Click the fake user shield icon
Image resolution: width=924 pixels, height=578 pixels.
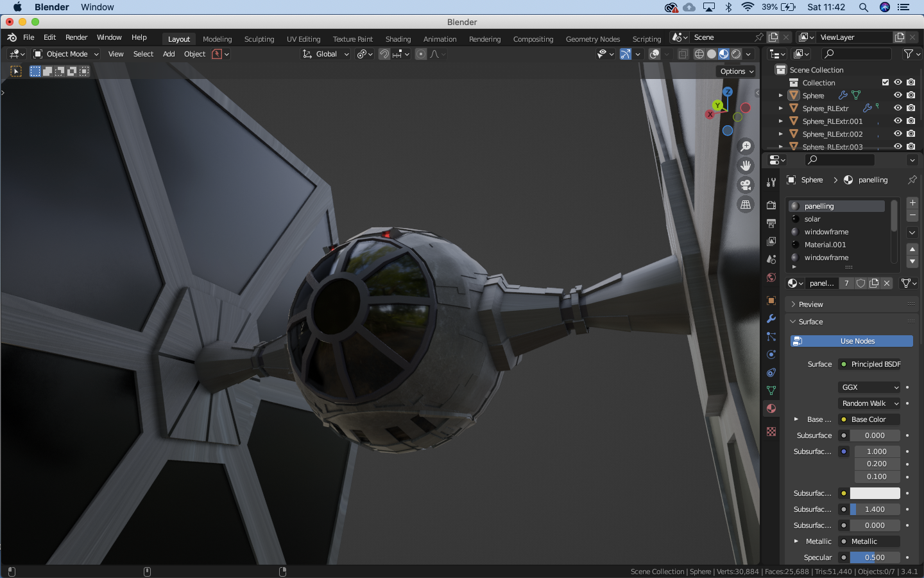860,283
